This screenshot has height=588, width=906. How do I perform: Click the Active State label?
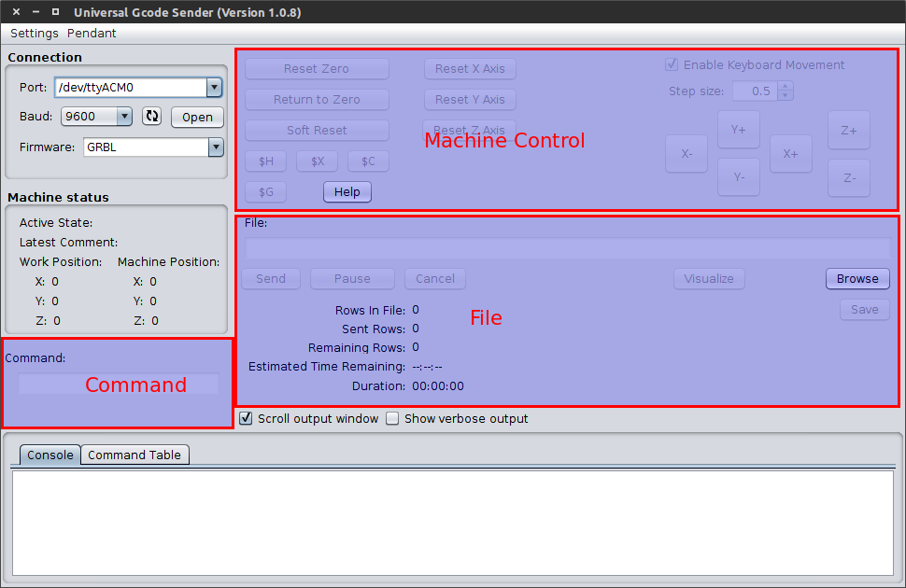tap(56, 223)
